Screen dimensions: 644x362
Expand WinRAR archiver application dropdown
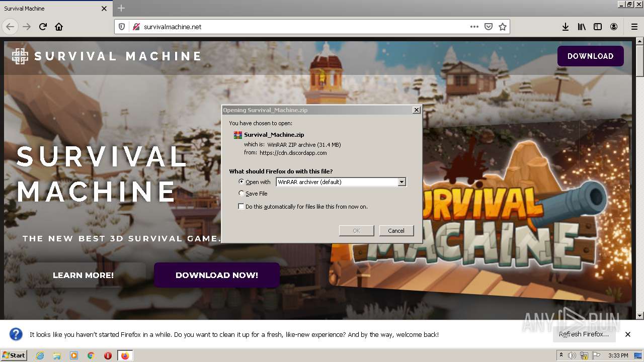tap(401, 182)
